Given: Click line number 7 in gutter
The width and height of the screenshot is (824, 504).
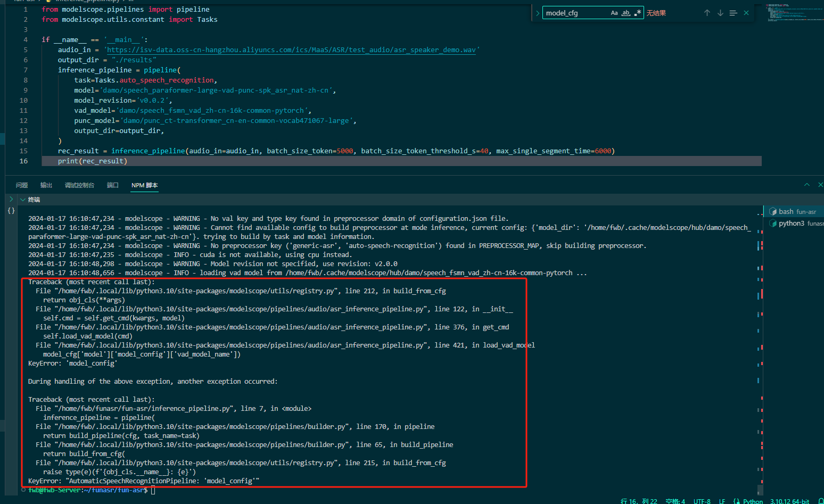Looking at the screenshot, I should pos(26,70).
